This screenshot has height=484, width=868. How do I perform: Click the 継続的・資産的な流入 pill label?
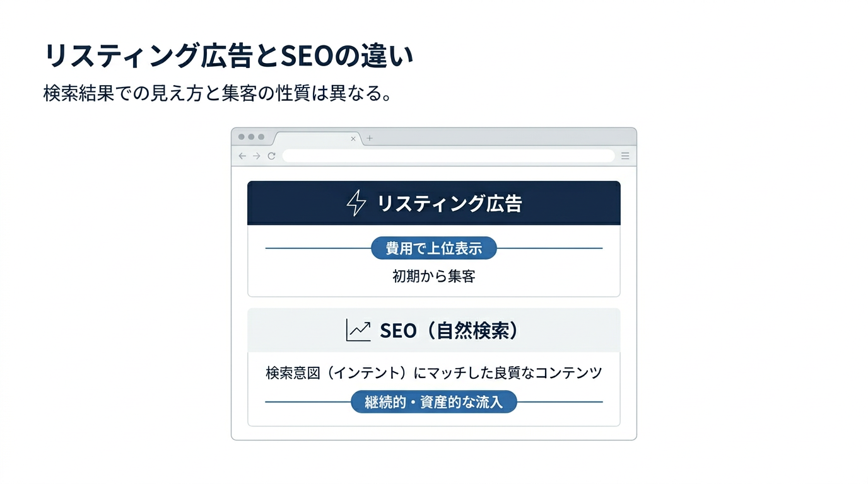(434, 401)
